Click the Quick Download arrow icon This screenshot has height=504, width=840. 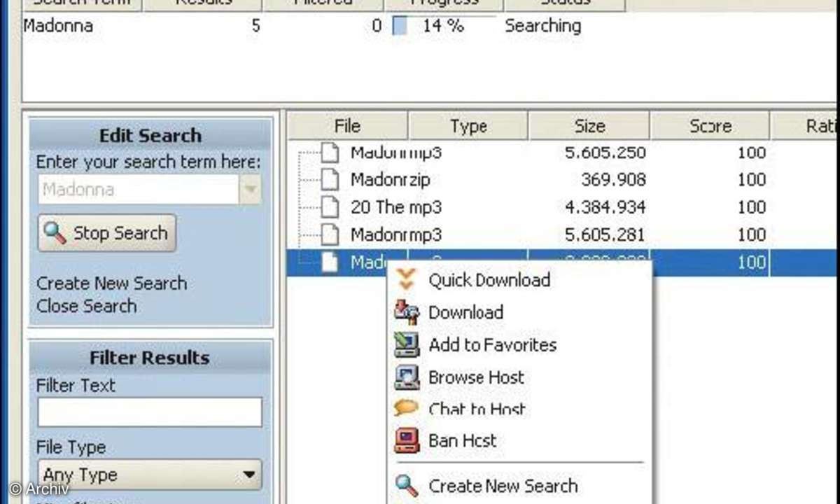(406, 280)
